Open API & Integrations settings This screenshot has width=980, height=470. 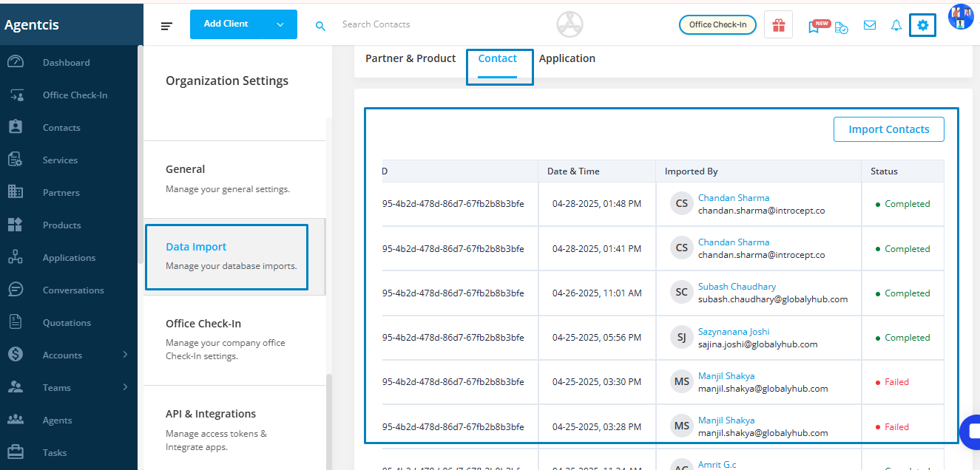234,428
